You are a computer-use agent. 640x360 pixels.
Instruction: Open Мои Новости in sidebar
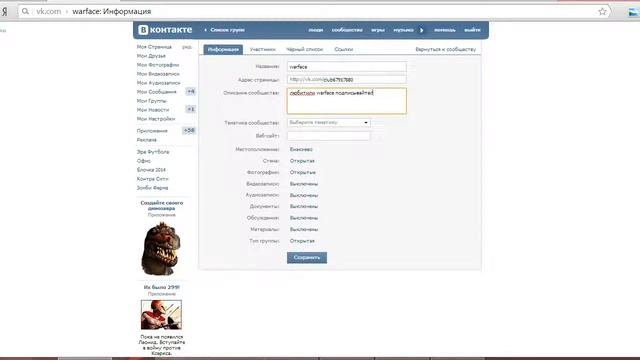pyautogui.click(x=153, y=110)
